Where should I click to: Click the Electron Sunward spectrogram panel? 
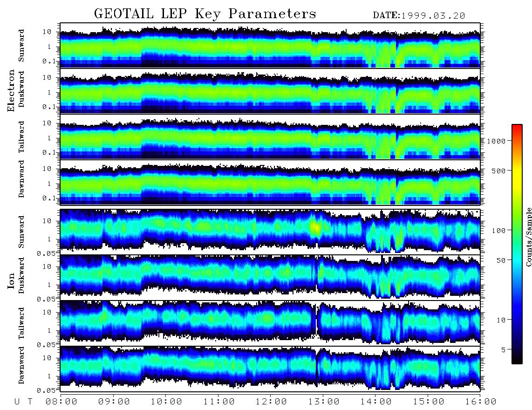pos(270,45)
